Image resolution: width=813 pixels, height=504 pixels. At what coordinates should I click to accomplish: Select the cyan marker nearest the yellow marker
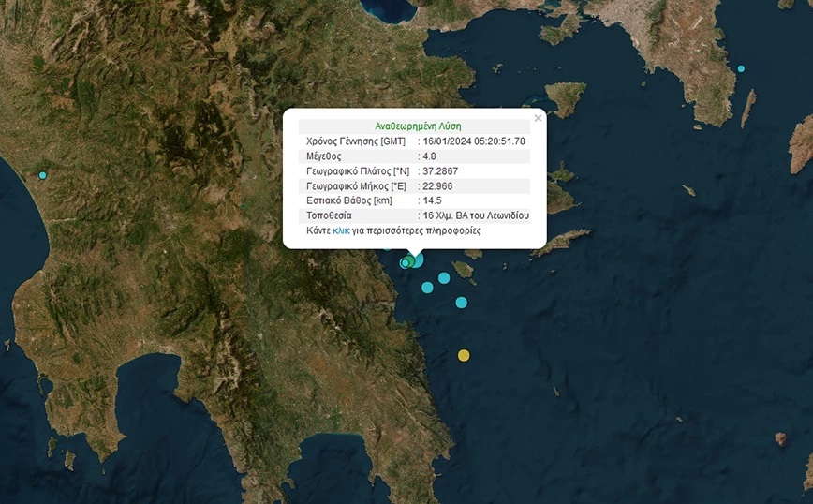click(461, 303)
